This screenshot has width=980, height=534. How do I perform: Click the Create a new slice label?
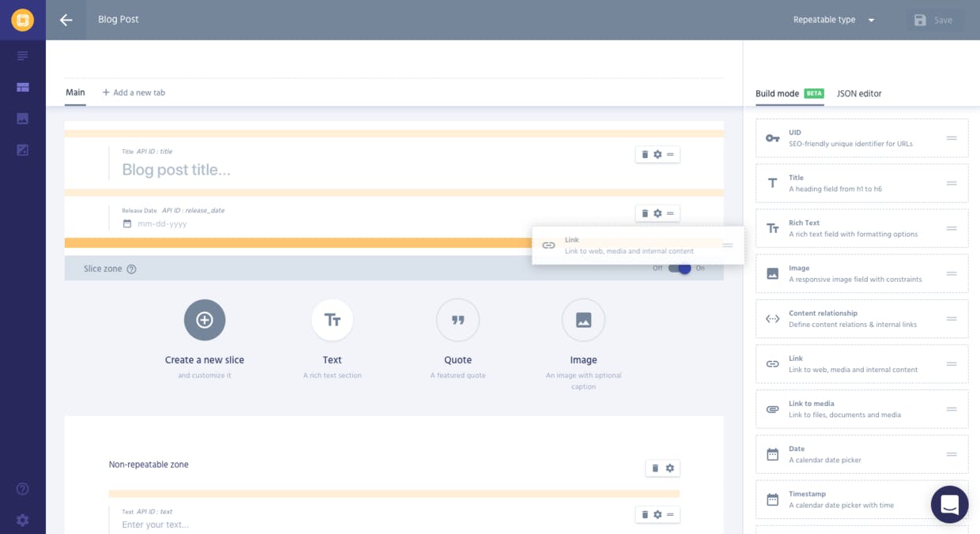205,360
